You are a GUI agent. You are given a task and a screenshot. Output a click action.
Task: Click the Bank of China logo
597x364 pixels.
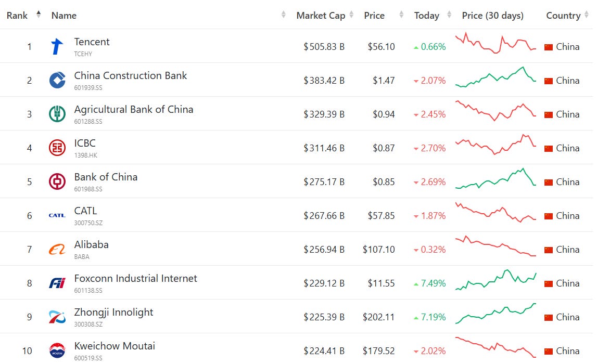57,182
